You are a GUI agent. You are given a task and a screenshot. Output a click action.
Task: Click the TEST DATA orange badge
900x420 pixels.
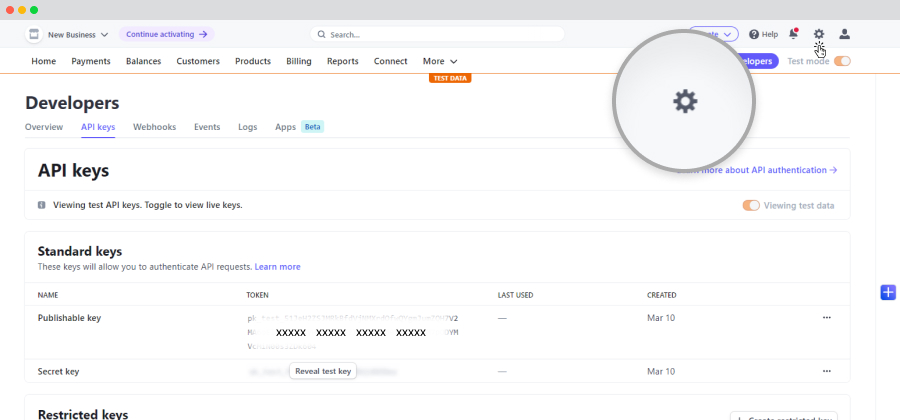click(x=450, y=78)
